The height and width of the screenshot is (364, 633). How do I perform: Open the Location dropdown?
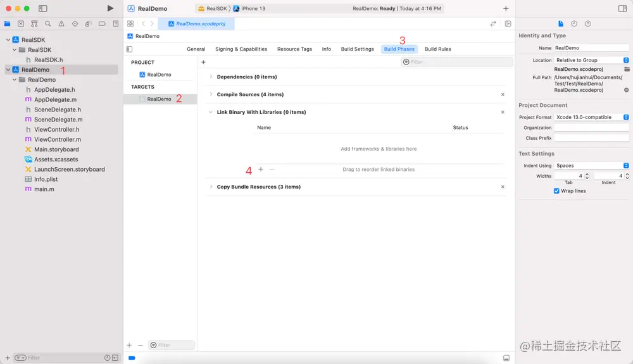591,60
